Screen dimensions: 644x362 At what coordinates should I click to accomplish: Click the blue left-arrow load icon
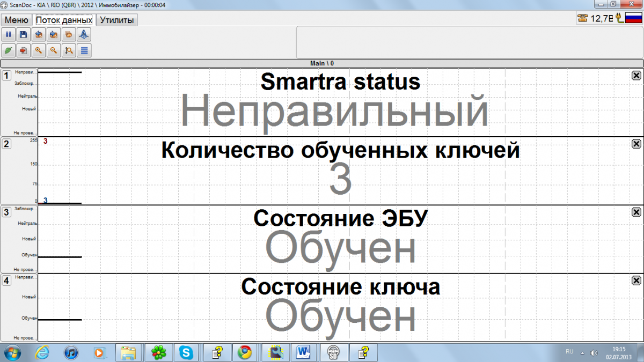coord(39,35)
